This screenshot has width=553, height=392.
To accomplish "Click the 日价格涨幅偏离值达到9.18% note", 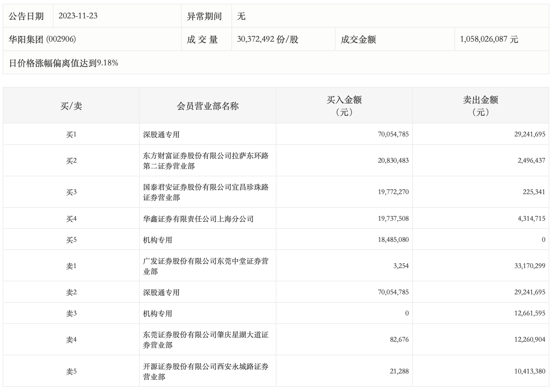I will tap(63, 63).
